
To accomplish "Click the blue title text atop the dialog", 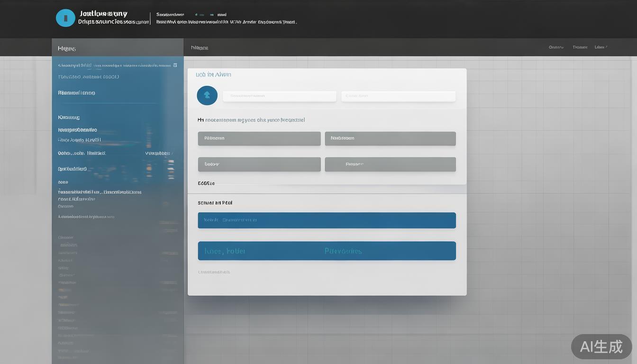I will pyautogui.click(x=213, y=74).
